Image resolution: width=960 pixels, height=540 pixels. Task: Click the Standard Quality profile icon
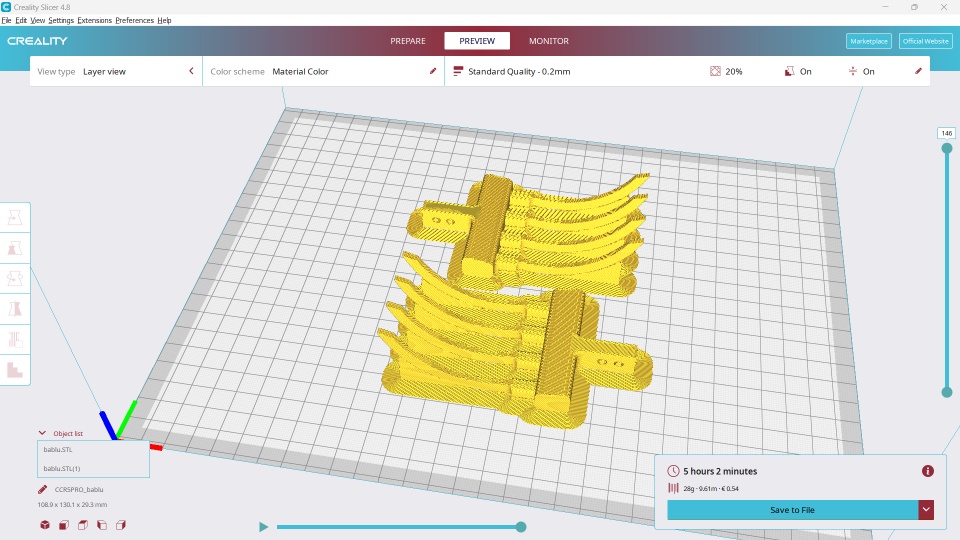click(457, 71)
